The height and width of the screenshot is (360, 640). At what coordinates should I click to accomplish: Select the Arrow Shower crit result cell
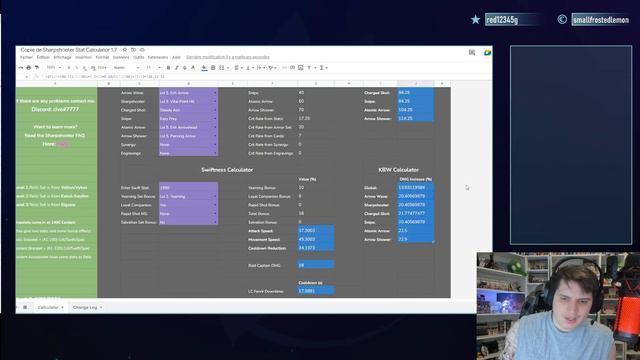(416, 119)
